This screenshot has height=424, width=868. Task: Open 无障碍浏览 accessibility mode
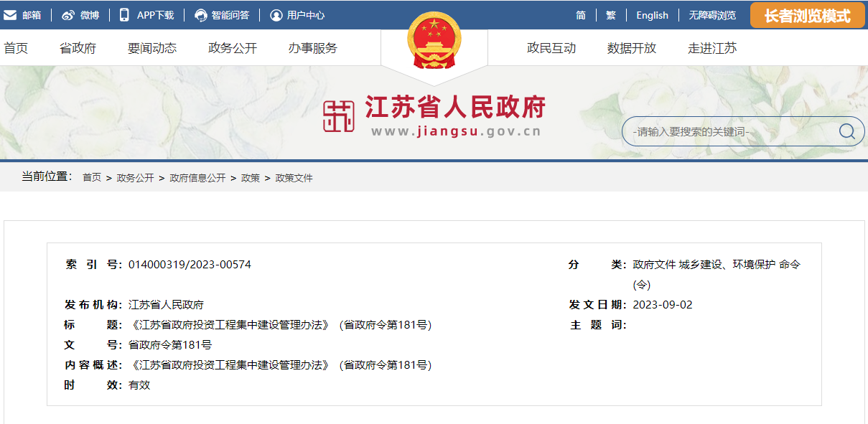click(x=712, y=15)
